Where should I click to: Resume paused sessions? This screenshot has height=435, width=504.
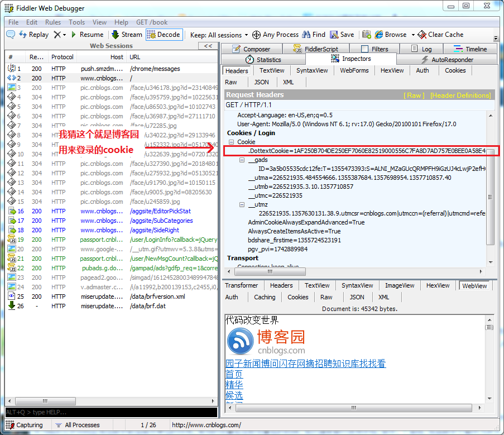[88, 35]
